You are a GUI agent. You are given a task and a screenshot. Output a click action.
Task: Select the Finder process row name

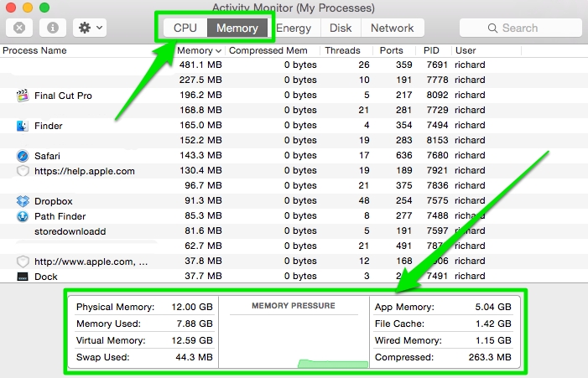click(x=49, y=126)
